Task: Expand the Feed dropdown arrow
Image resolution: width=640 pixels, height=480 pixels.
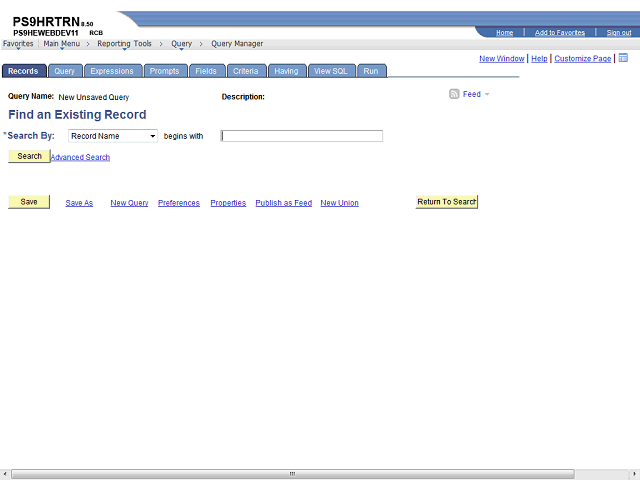Action: 487,94
